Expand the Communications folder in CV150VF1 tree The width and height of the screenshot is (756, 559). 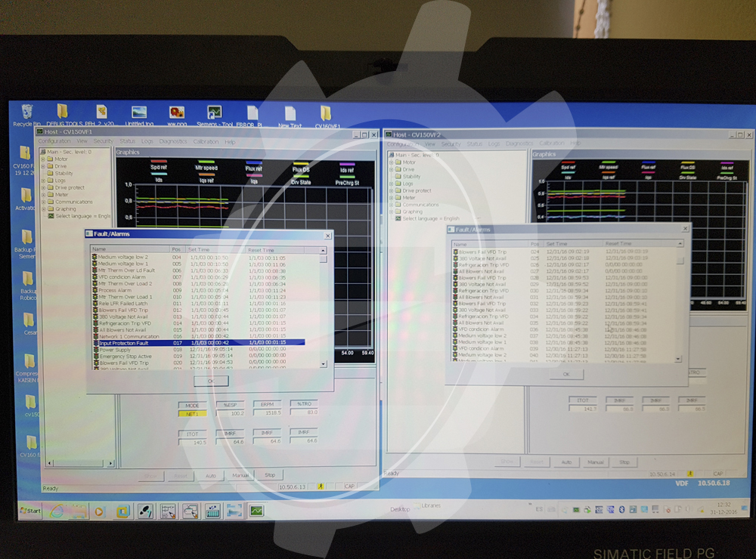43,202
